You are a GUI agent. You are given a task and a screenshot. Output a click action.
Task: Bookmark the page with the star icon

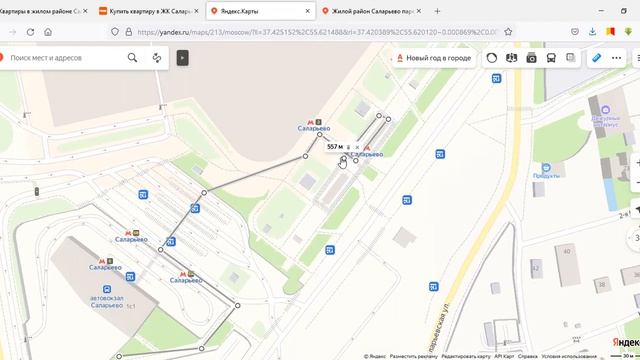tap(508, 32)
